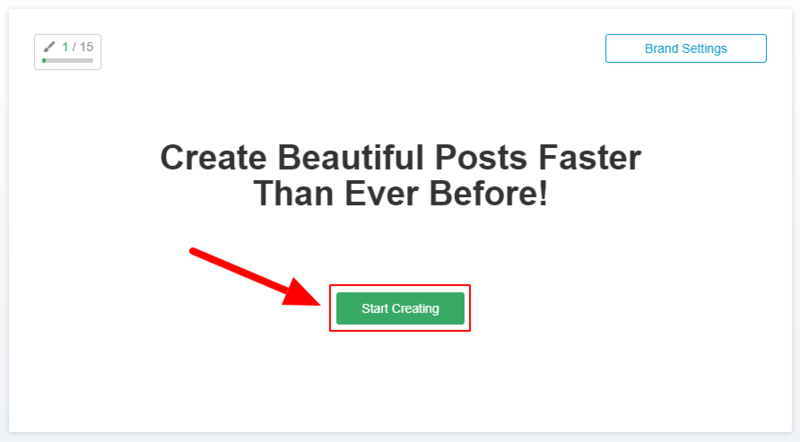Click the 'Than Ever Before!' heading line
This screenshot has width=800, height=442.
tap(401, 193)
